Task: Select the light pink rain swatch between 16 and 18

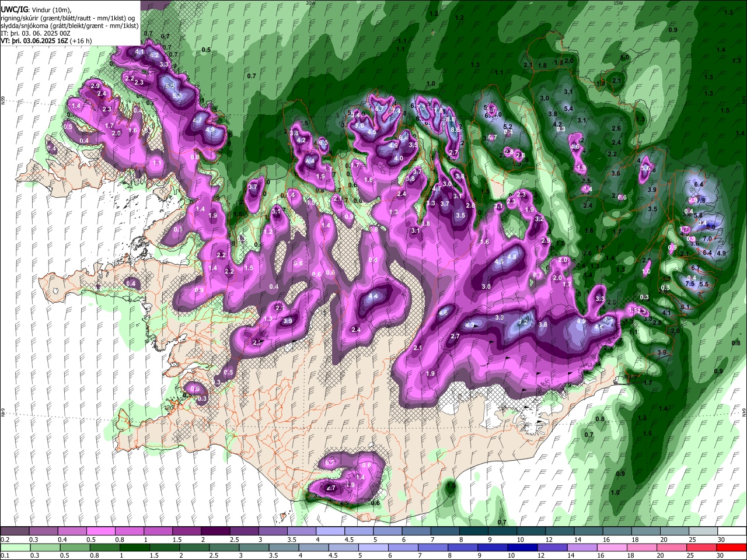Action: click(612, 547)
